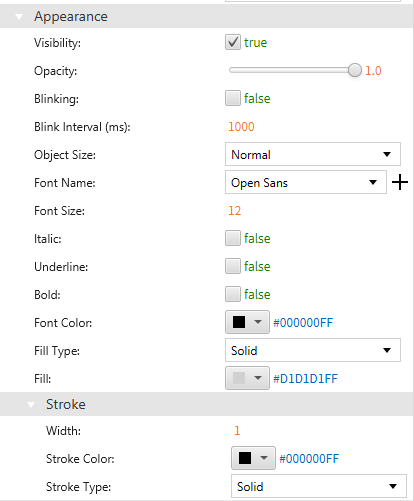Image resolution: width=414 pixels, height=501 pixels.
Task: Click the plus icon beside Font Name
Action: 400,182
